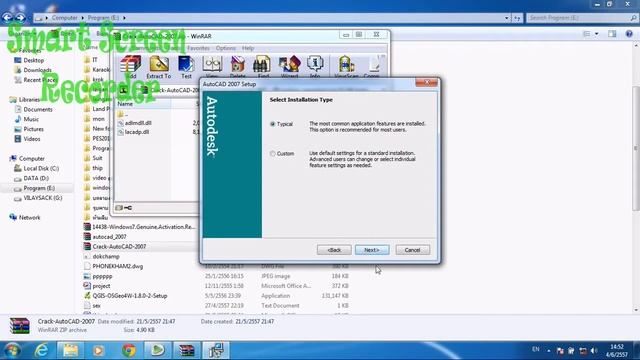Image resolution: width=640 pixels, height=360 pixels.
Task: Expand the Program (E:) breadcrumb arrow
Action: click(124, 18)
